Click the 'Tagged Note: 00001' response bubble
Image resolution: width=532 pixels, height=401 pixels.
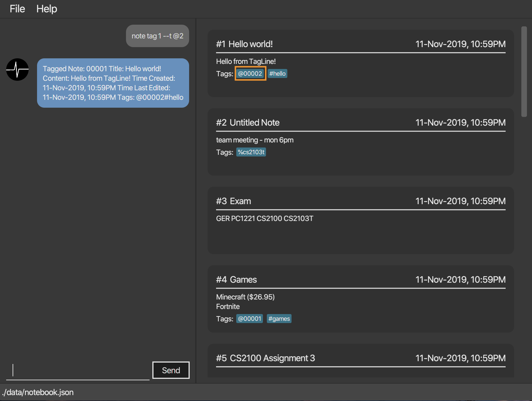click(x=113, y=83)
